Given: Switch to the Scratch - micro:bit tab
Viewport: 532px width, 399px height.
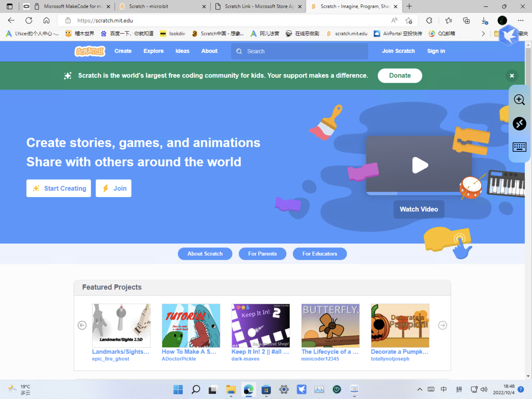Looking at the screenshot, I should pyautogui.click(x=149, y=6).
